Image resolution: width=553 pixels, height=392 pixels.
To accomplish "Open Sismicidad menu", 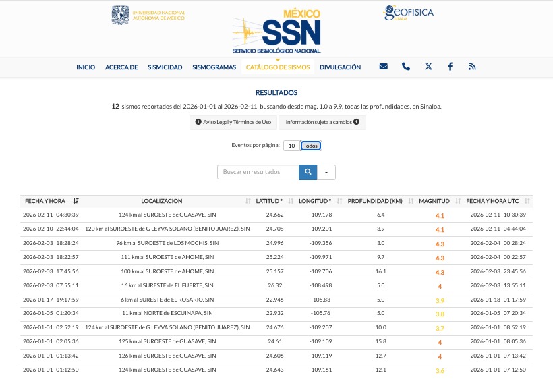I will pos(165,67).
